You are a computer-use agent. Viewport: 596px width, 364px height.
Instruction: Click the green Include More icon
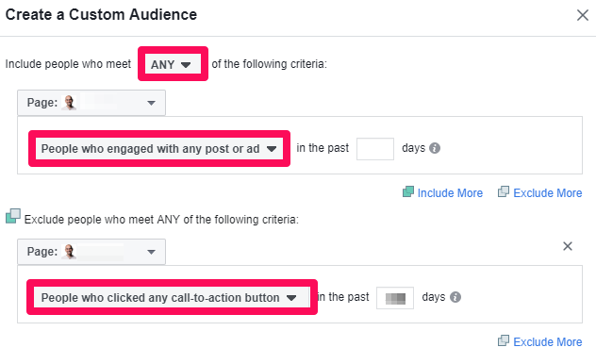[x=408, y=191]
